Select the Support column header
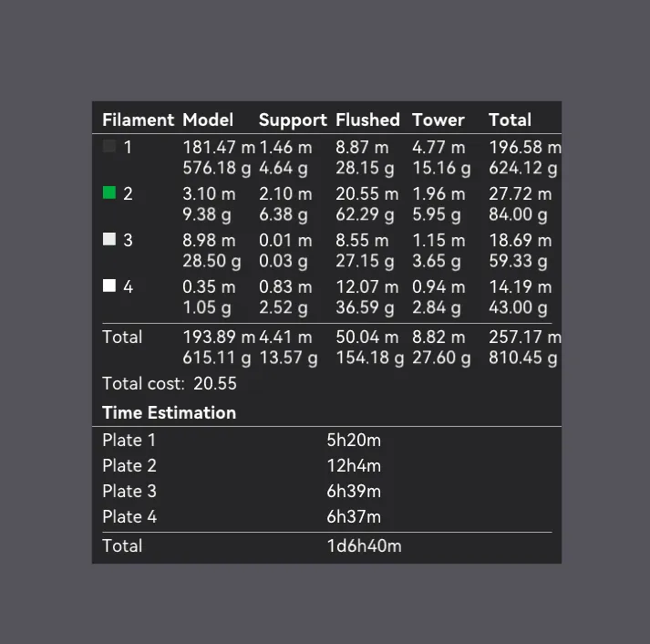650x644 pixels. [293, 119]
